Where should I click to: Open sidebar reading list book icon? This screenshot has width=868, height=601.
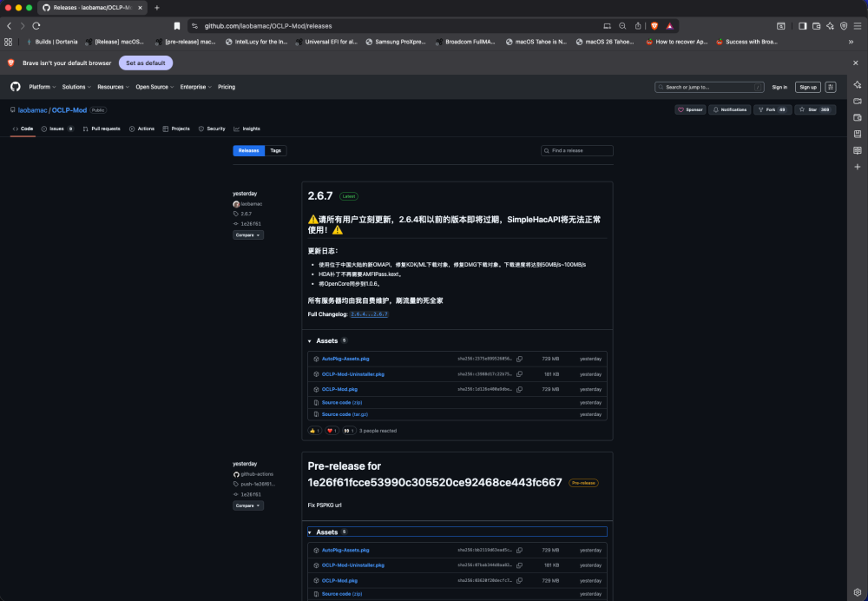click(x=858, y=150)
